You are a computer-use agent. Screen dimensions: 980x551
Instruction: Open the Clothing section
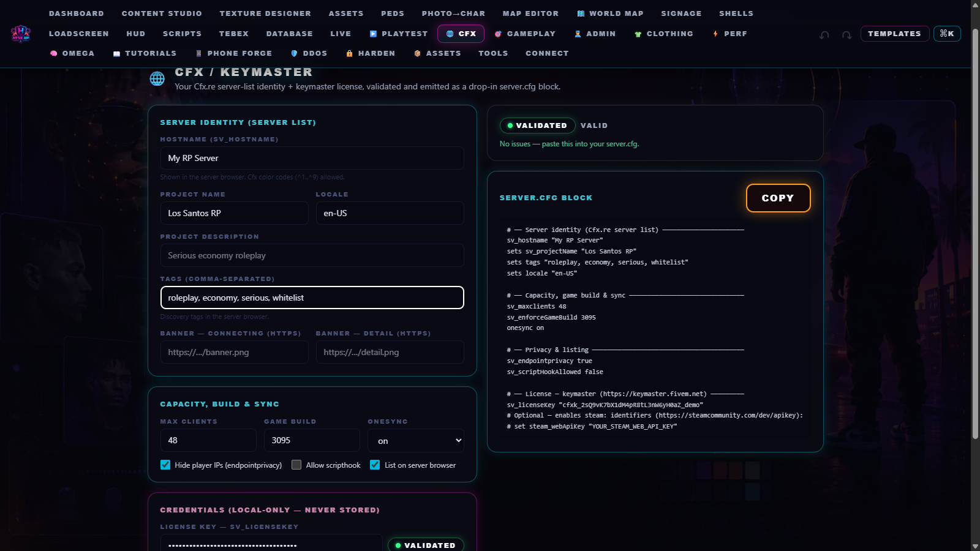pos(664,34)
